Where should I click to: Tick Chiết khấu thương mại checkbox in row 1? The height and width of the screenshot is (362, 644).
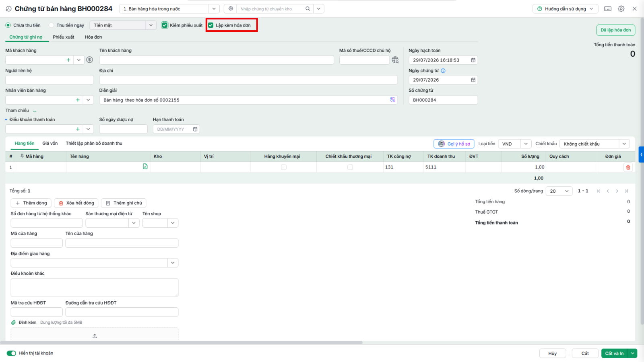[x=350, y=167]
